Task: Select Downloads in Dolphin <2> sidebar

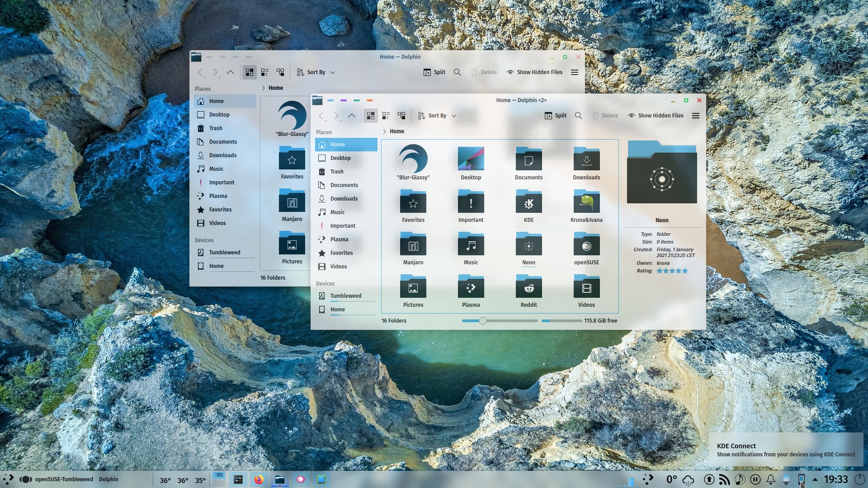Action: click(346, 199)
